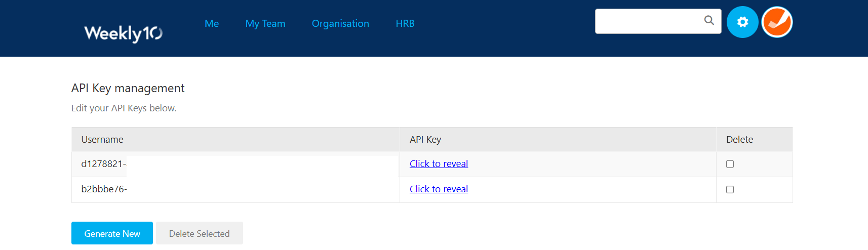Open the orange profile avatar
The width and height of the screenshot is (868, 250).
[777, 22]
